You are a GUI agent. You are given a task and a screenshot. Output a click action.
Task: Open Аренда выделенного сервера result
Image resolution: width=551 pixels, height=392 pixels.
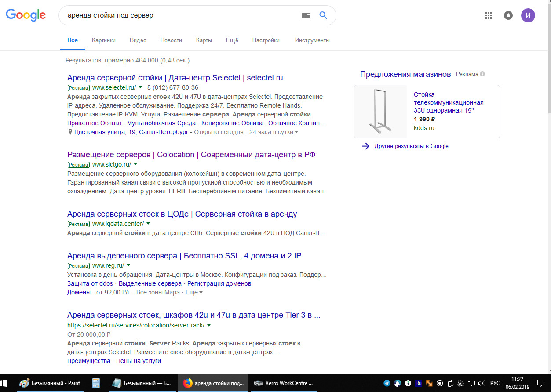pyautogui.click(x=184, y=256)
